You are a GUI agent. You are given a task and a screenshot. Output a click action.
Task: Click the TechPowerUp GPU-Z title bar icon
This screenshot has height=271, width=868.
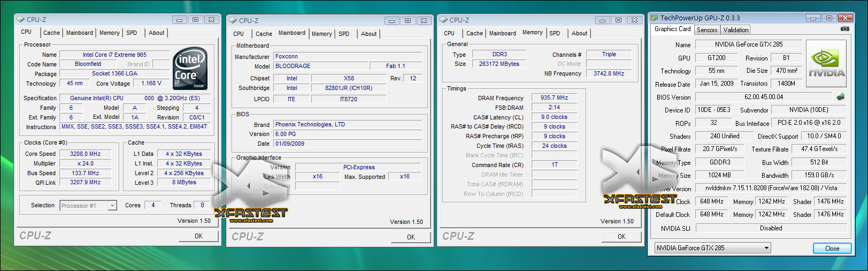click(655, 18)
